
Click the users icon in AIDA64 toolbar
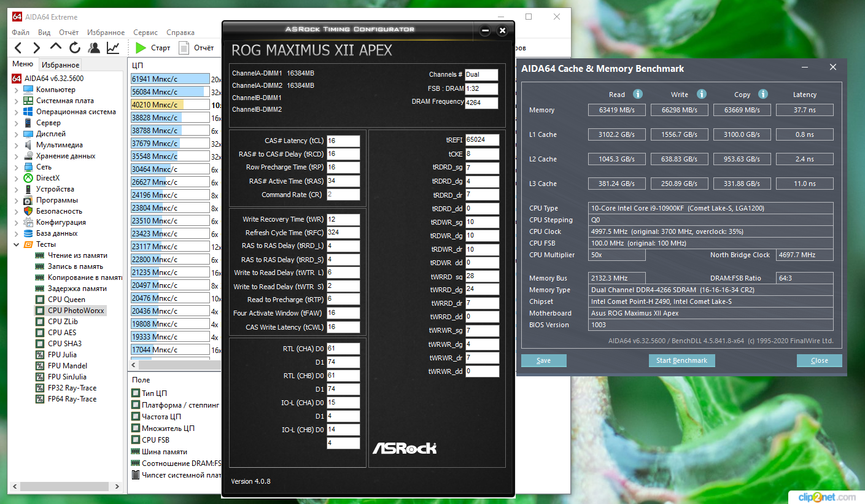click(x=94, y=48)
